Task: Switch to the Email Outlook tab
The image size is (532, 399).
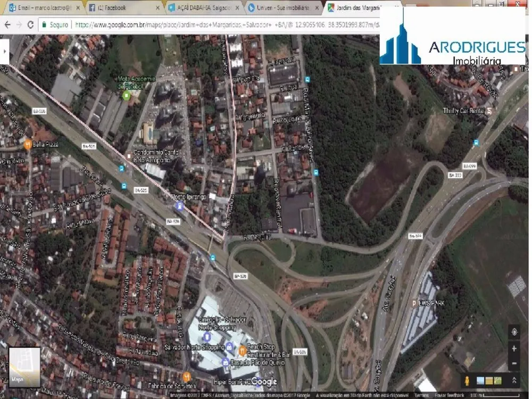Action: (44, 7)
